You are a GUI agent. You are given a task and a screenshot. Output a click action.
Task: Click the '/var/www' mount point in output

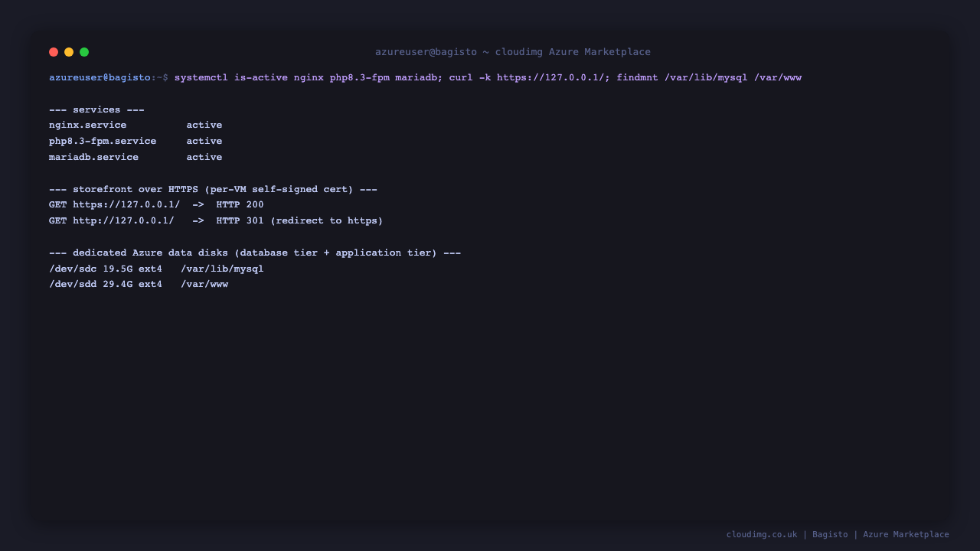(x=204, y=284)
